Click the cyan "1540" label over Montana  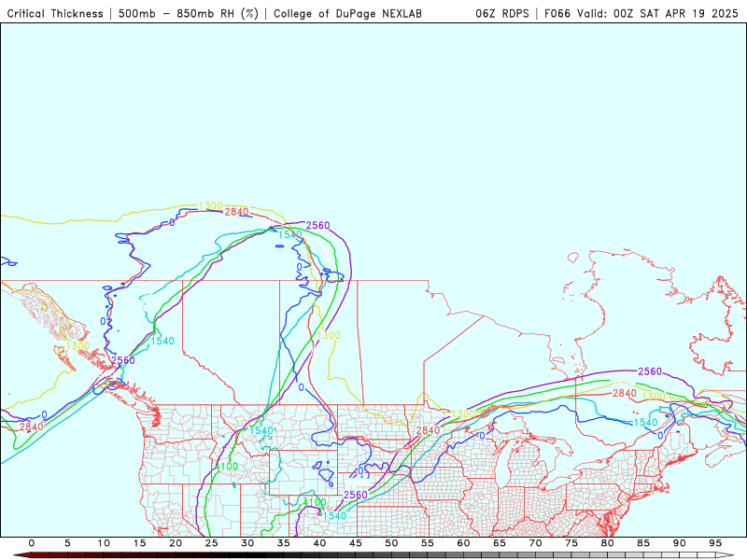click(x=261, y=431)
